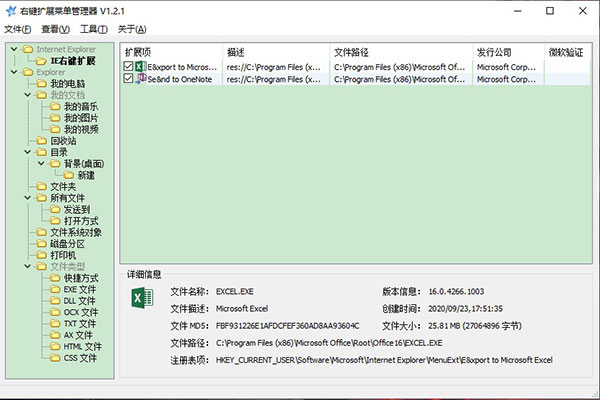The height and width of the screenshot is (400, 600).
Task: Select the EXE 文件 tree item
Action: coord(80,289)
